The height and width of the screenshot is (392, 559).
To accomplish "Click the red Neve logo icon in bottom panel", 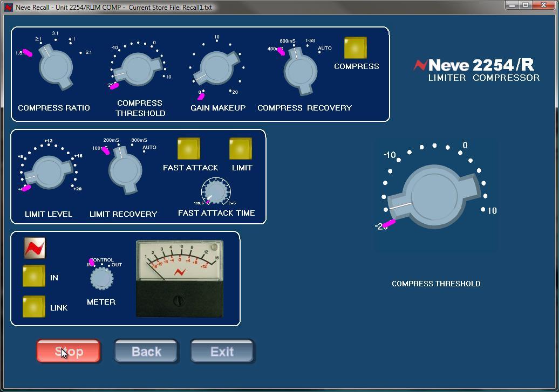I will [x=35, y=247].
